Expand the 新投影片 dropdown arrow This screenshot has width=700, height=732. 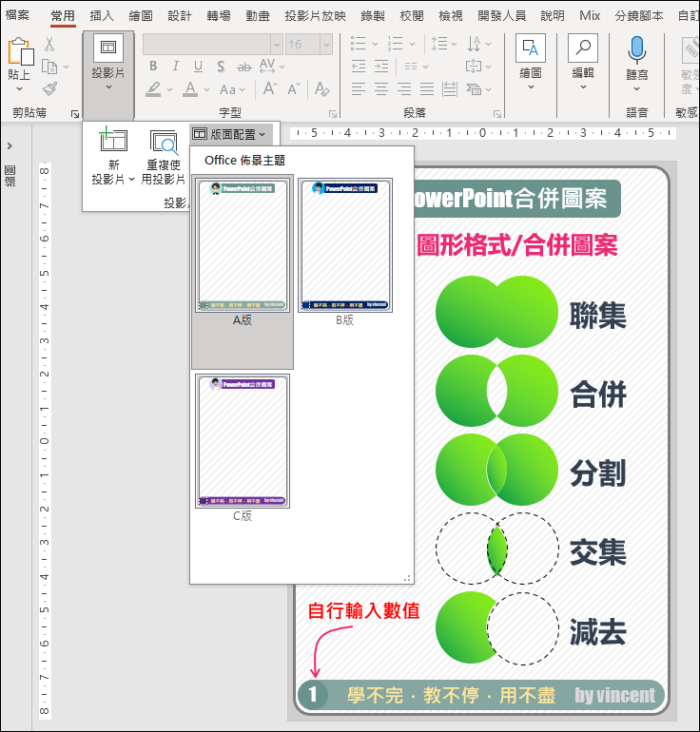131,180
